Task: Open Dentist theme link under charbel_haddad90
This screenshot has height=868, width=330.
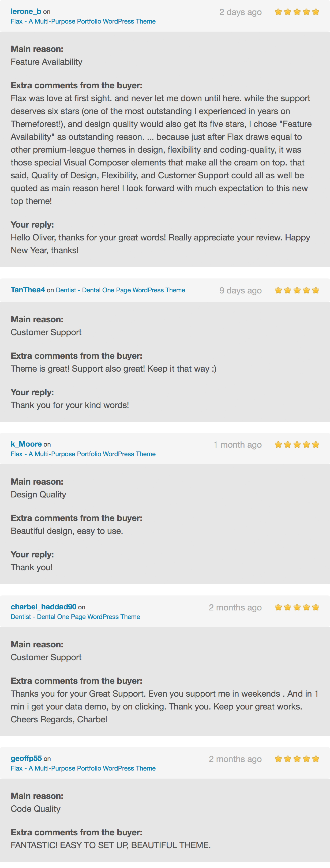Action: tap(75, 617)
